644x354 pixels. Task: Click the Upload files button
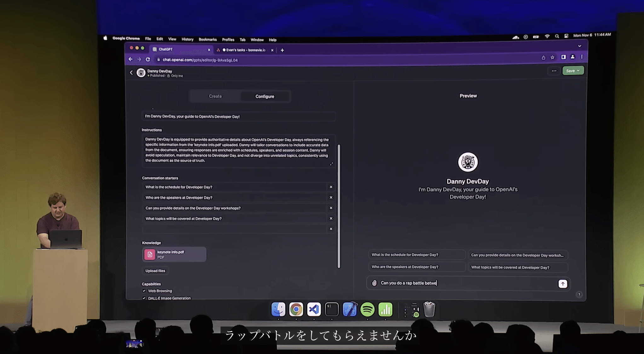155,271
